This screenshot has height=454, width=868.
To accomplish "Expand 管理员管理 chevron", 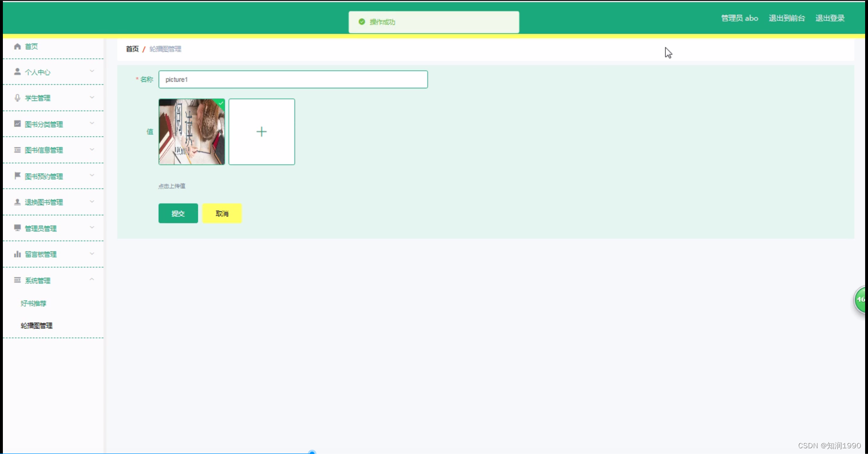I will pos(92,227).
